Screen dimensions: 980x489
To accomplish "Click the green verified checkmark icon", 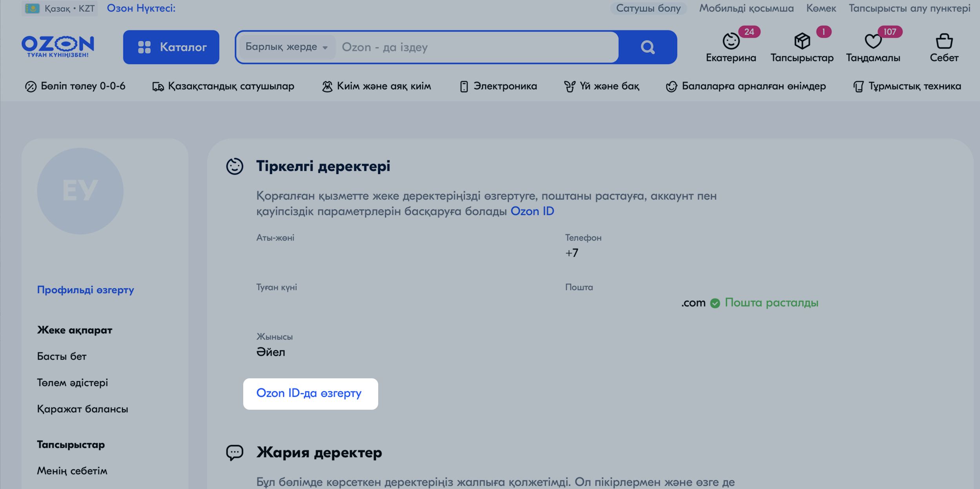I will (715, 303).
